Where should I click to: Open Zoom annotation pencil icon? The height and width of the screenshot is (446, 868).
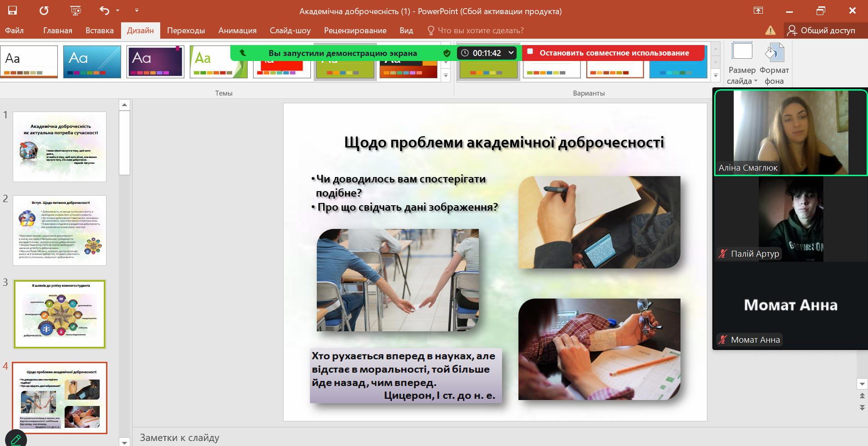click(x=16, y=439)
